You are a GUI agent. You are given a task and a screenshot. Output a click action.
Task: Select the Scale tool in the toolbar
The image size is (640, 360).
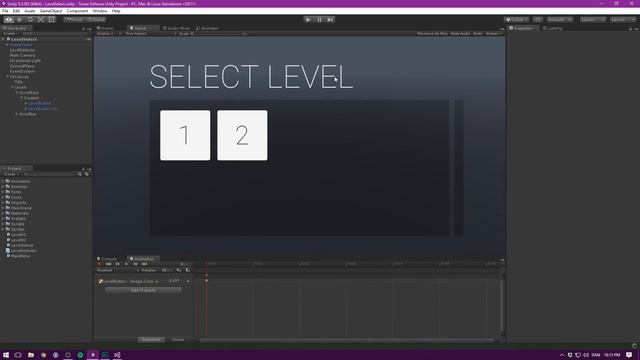(x=41, y=20)
